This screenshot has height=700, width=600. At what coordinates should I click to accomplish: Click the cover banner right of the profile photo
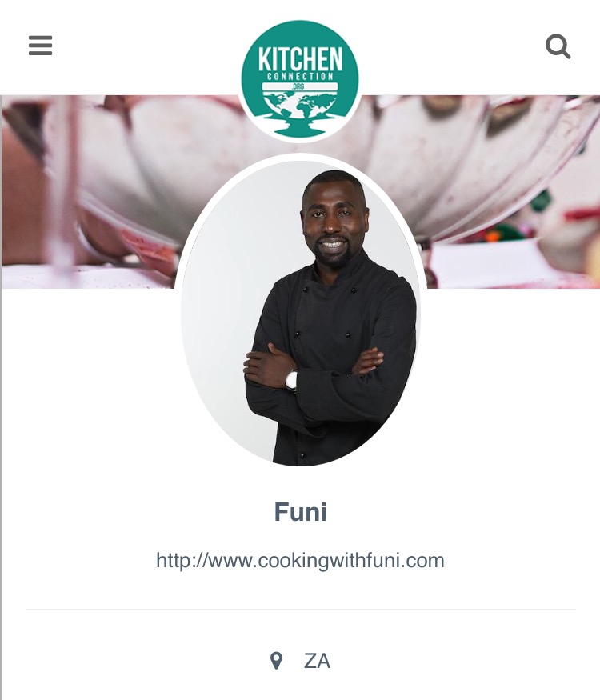tap(509, 192)
